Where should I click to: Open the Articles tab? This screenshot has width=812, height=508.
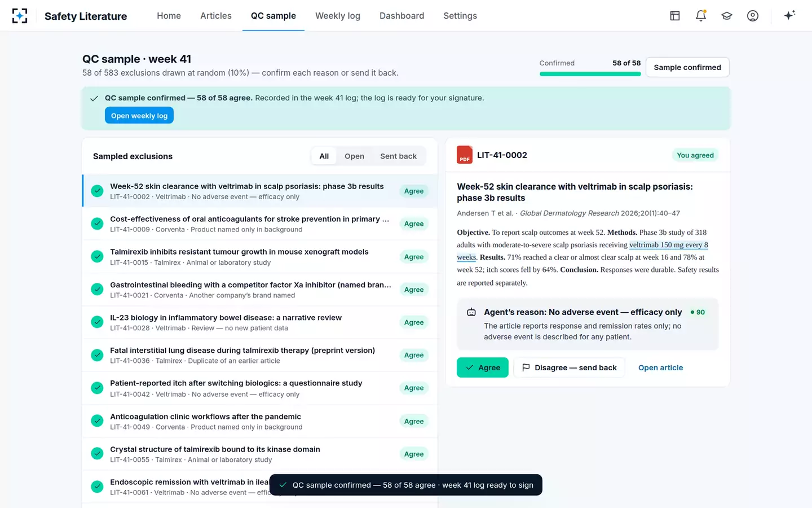216,16
